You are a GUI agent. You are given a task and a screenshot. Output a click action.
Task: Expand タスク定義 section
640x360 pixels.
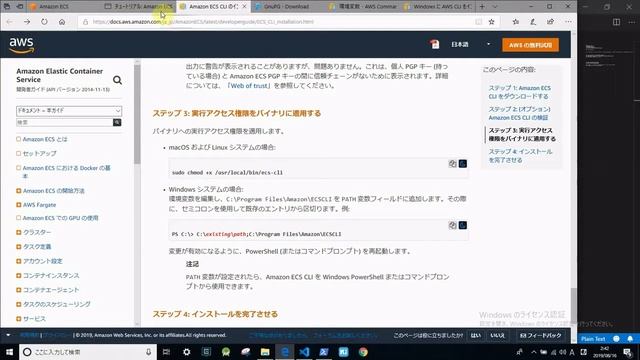18,247
